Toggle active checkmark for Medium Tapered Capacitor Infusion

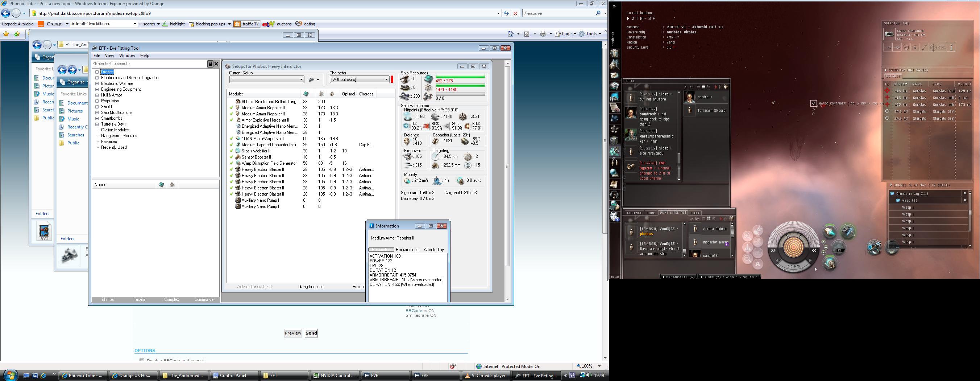point(231,145)
